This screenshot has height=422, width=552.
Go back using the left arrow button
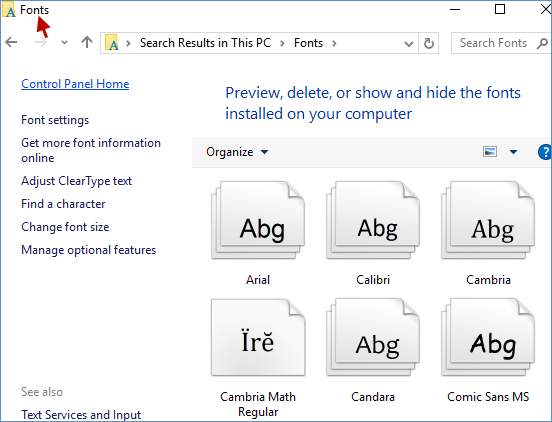point(11,43)
